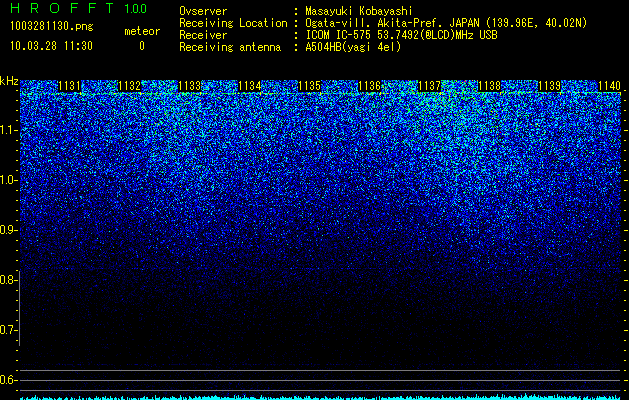This screenshot has height=400, width=629.
Task: Click the date stamp 10.03.28 11:30
Action: [x=51, y=46]
